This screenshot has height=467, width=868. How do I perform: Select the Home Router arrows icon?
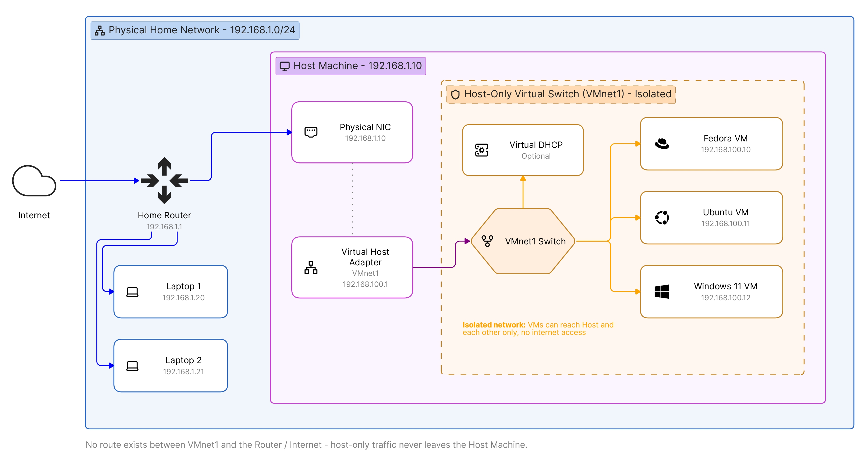click(x=164, y=180)
